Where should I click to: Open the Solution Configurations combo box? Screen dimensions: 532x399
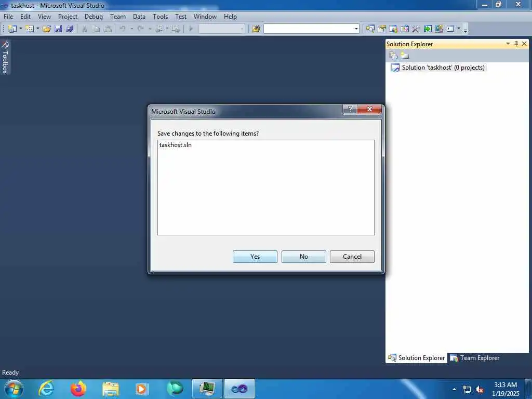pyautogui.click(x=221, y=29)
